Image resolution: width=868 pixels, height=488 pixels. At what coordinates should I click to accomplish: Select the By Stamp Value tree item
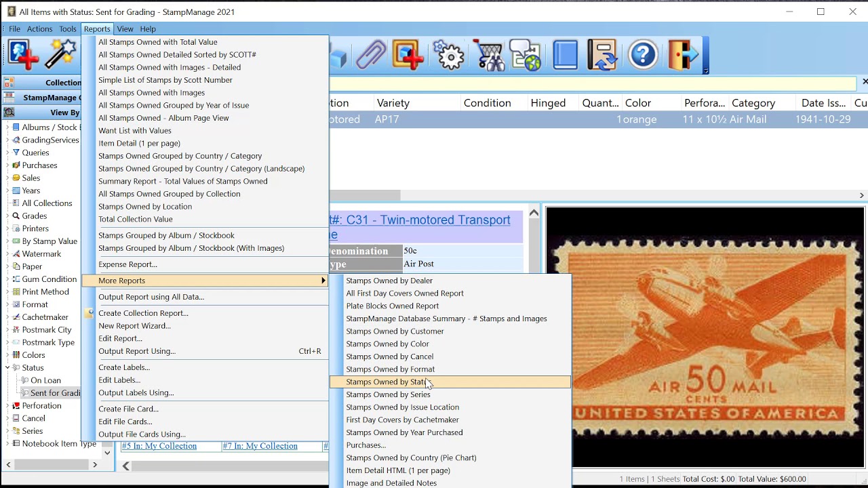point(50,241)
